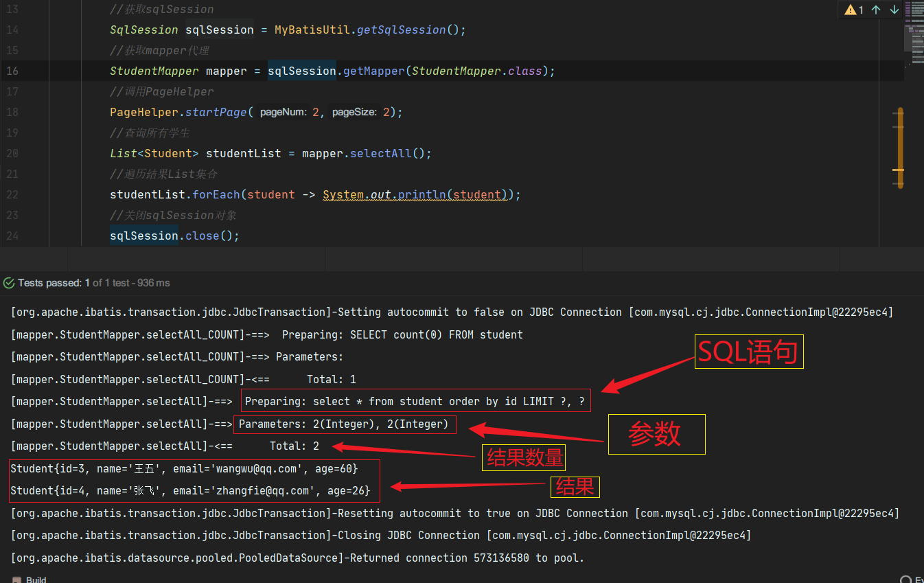Viewport: 924px width, 583px height.
Task: Click the pageSize: parameter hint
Action: coord(355,113)
